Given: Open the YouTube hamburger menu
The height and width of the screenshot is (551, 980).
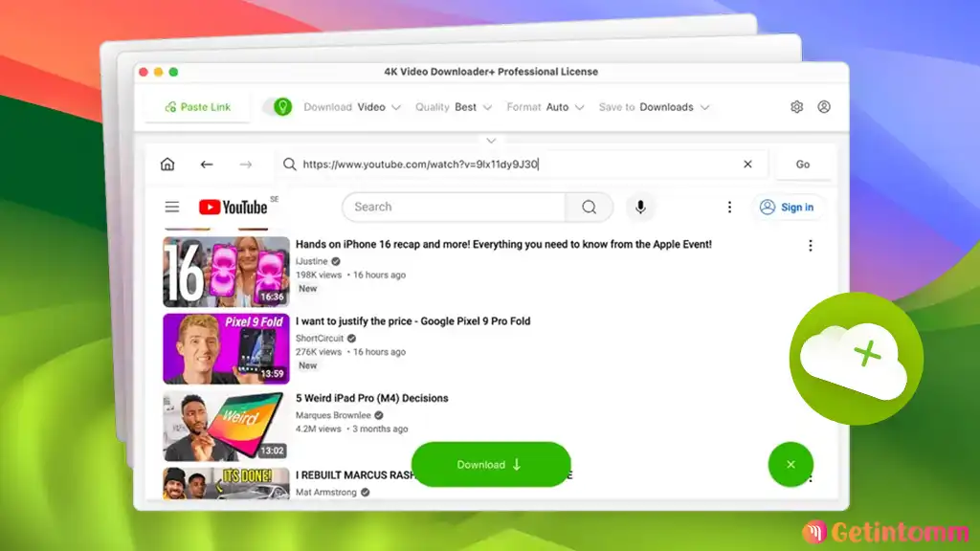Looking at the screenshot, I should click(172, 207).
